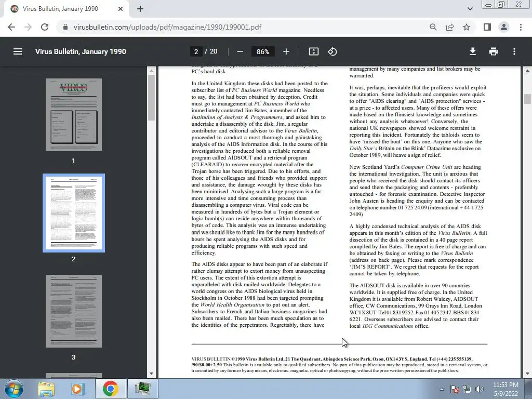Screen dimensions: 532x399
Task: Click document scrollbar up arrow
Action: coord(527,71)
